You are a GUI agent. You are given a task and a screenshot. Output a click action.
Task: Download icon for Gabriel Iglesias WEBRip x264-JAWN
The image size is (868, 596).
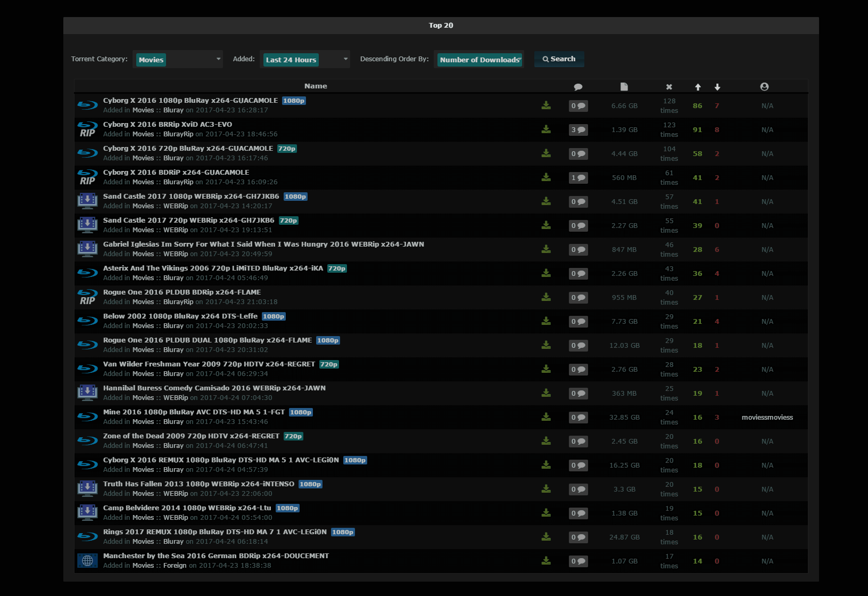(546, 249)
